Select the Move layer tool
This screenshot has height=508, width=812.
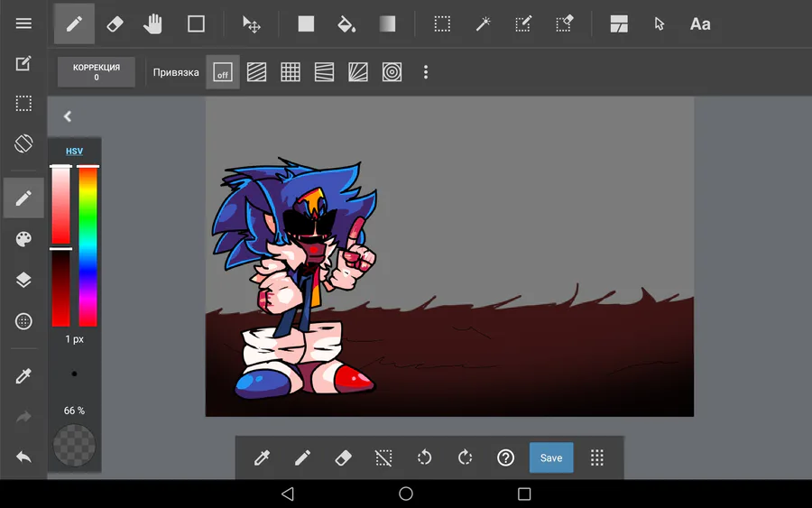tap(251, 23)
